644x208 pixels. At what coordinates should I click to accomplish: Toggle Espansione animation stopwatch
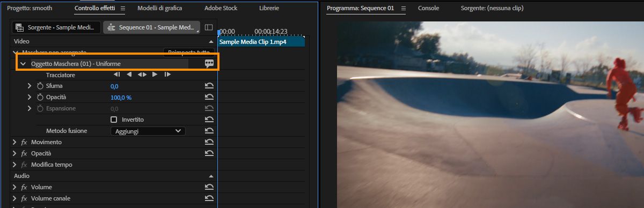point(40,108)
